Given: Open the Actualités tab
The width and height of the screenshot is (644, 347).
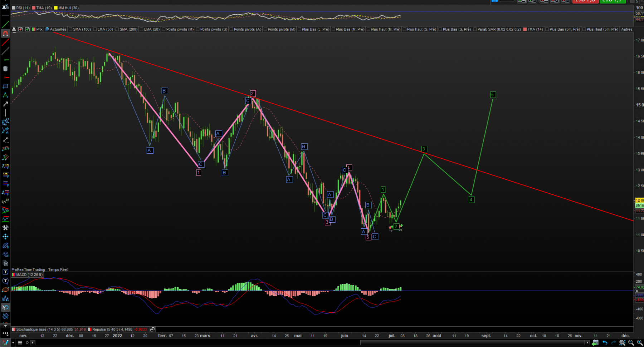Looking at the screenshot, I should pos(58,29).
